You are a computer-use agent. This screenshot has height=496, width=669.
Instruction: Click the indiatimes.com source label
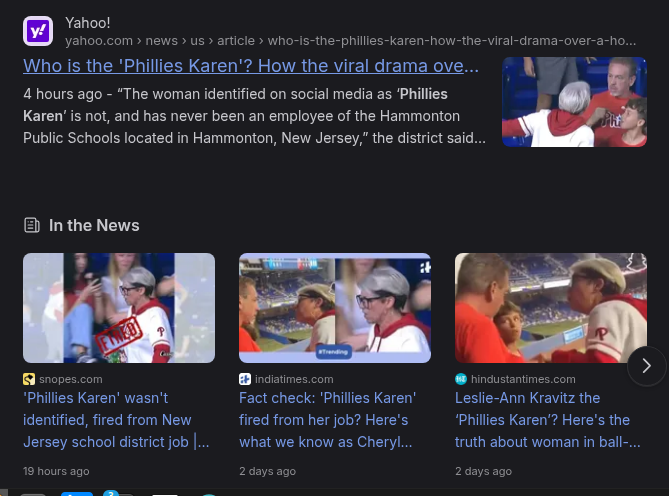[x=294, y=379]
